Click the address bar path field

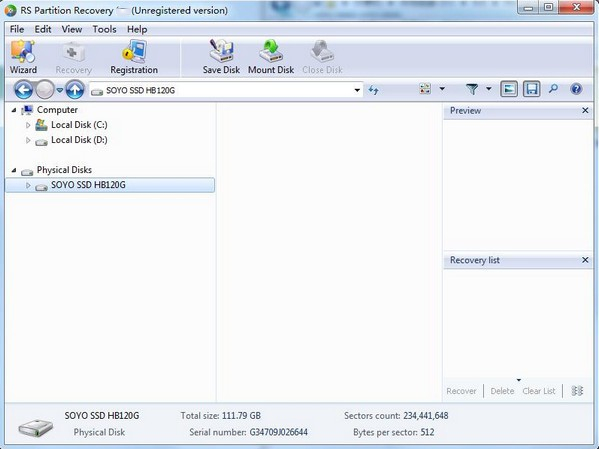pyautogui.click(x=225, y=91)
